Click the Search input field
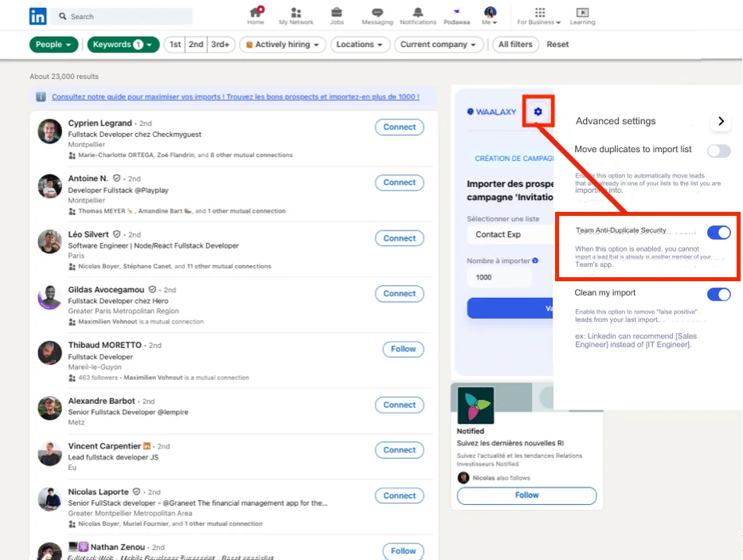This screenshot has height=560, width=743. point(122,16)
